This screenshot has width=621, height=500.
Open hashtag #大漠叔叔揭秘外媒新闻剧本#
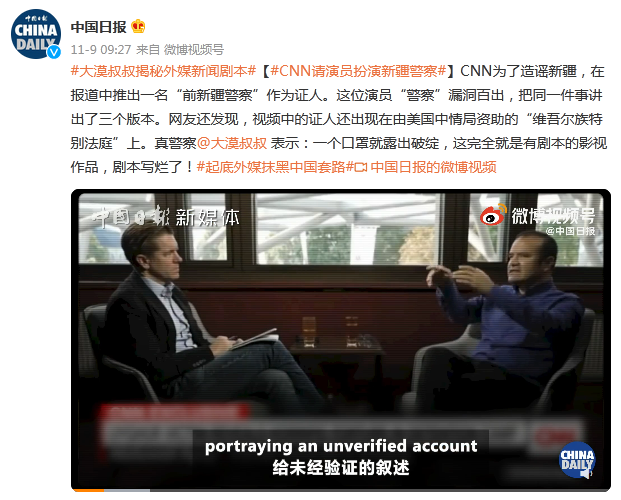tap(164, 71)
